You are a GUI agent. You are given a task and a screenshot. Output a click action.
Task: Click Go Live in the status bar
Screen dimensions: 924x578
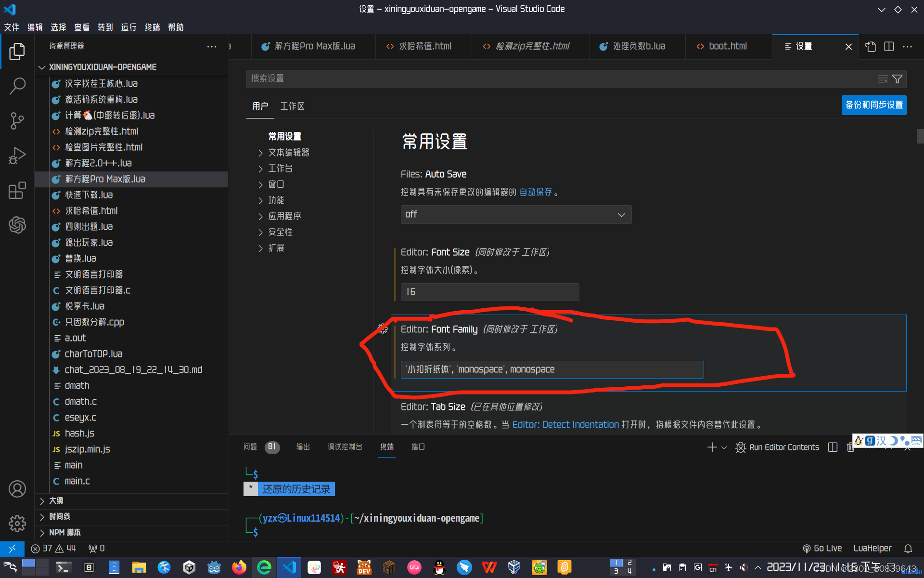(822, 548)
